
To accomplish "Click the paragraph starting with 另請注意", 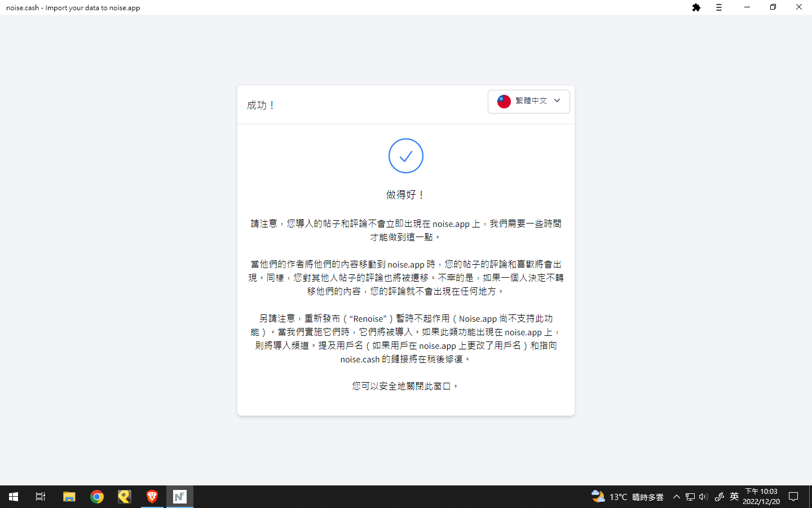I will click(406, 339).
